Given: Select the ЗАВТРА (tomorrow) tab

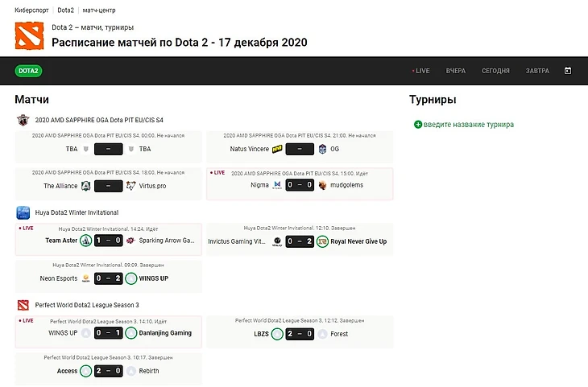Looking at the screenshot, I should [537, 71].
